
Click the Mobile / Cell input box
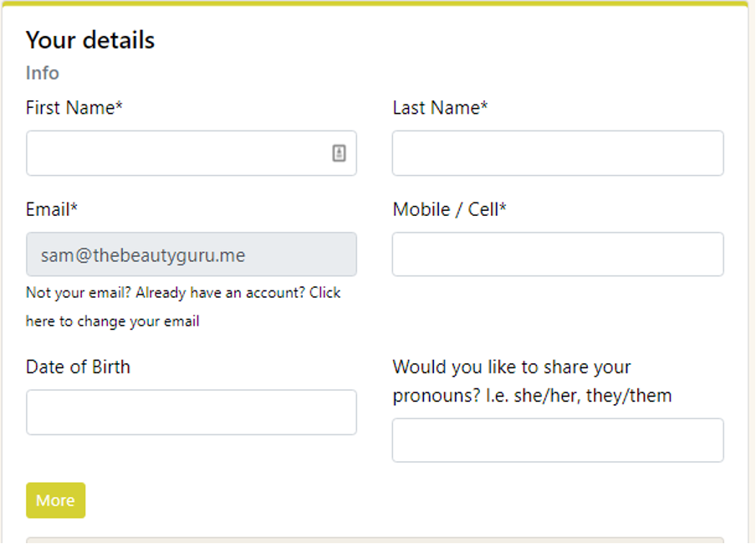tap(557, 254)
